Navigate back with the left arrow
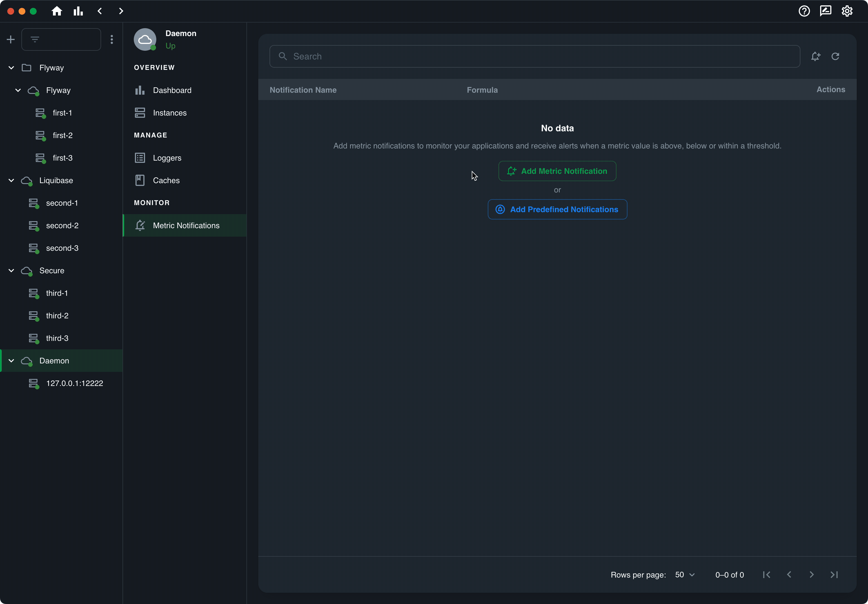 click(x=100, y=11)
